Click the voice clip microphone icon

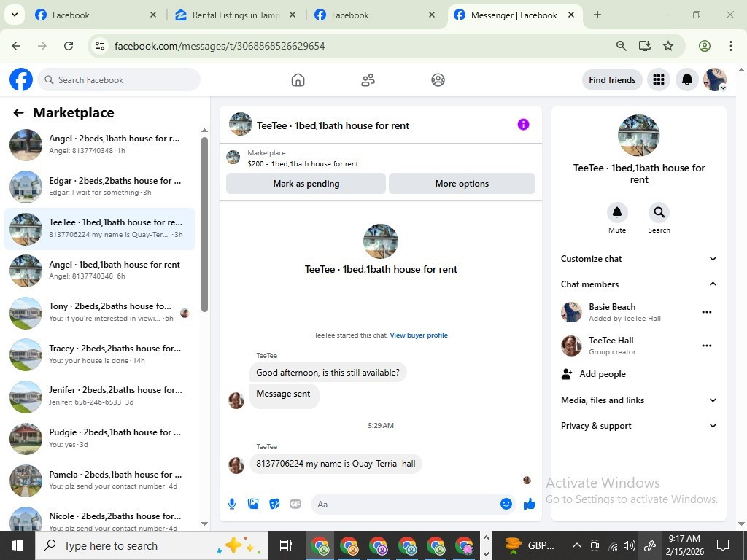(x=232, y=504)
